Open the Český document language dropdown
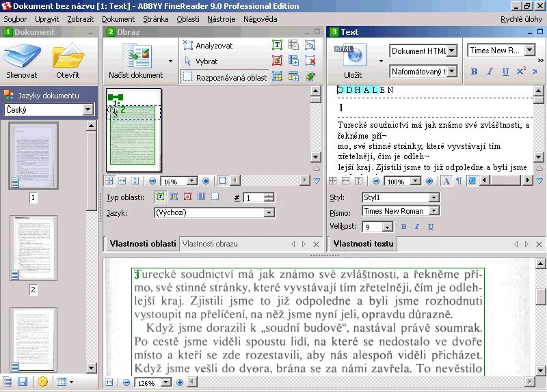547x392 pixels. [x=88, y=110]
